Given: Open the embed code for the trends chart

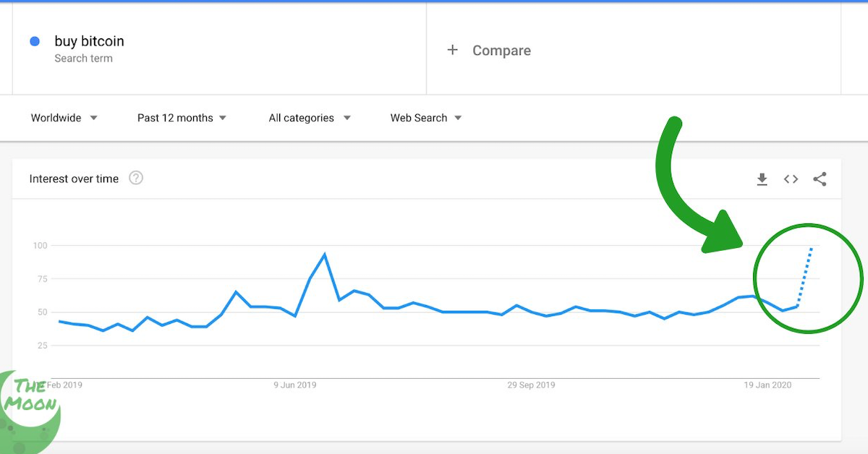Looking at the screenshot, I should click(791, 179).
